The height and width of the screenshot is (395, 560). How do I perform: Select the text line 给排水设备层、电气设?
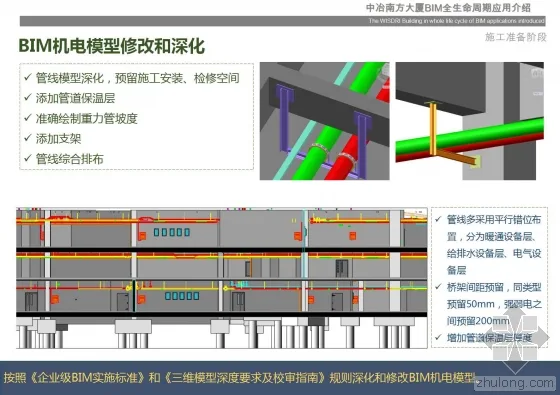494,254
